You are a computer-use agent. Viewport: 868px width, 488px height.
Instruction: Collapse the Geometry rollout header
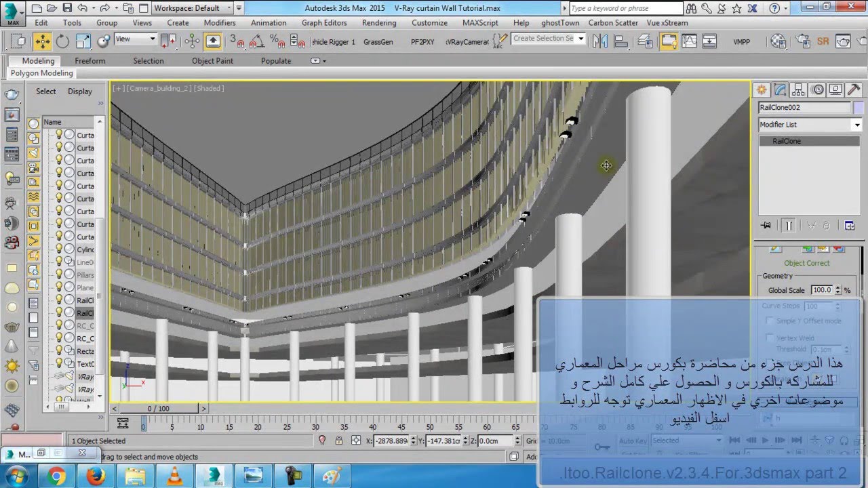click(x=777, y=276)
